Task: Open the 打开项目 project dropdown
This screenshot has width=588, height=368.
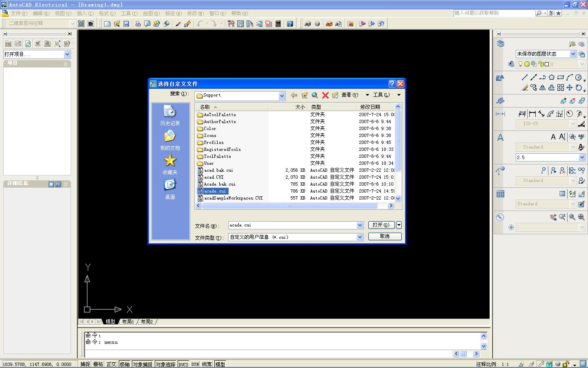Action: [x=67, y=54]
